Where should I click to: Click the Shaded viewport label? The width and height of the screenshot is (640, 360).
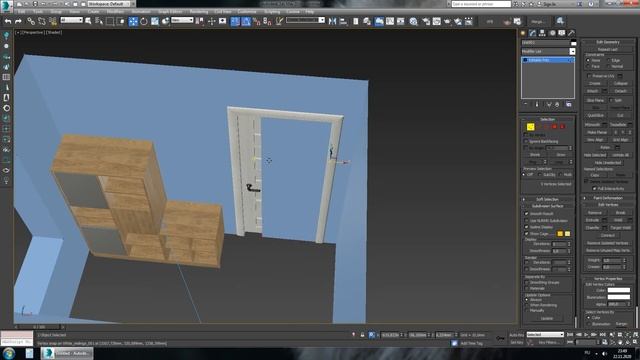(54, 32)
